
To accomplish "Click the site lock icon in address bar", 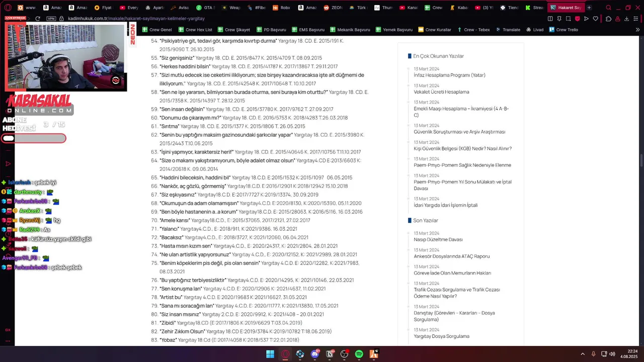I will [62, 19].
